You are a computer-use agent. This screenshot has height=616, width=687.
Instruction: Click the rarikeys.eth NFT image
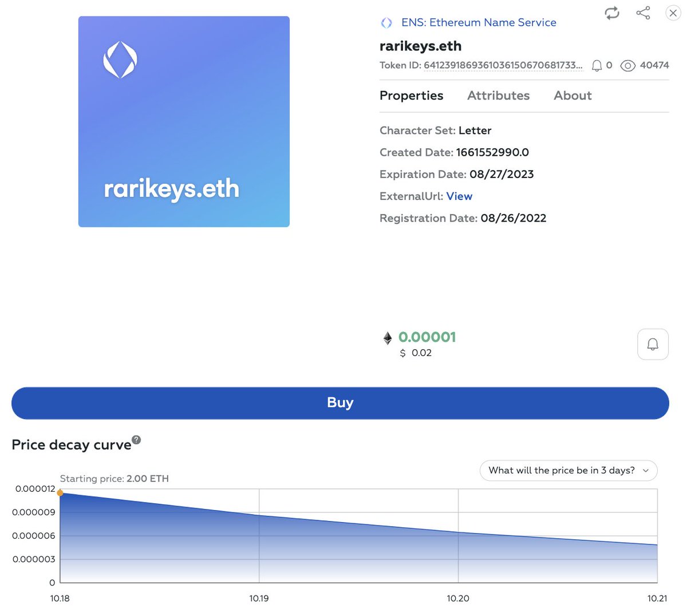tap(184, 121)
